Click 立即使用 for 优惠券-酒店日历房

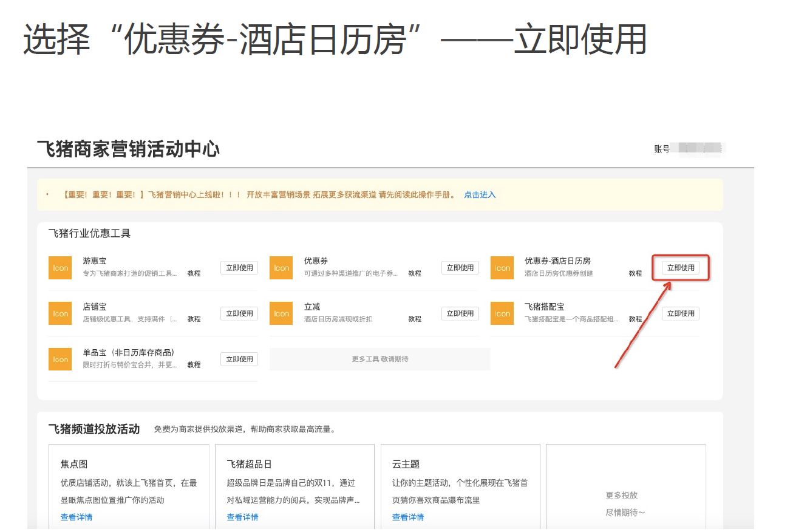point(681,267)
